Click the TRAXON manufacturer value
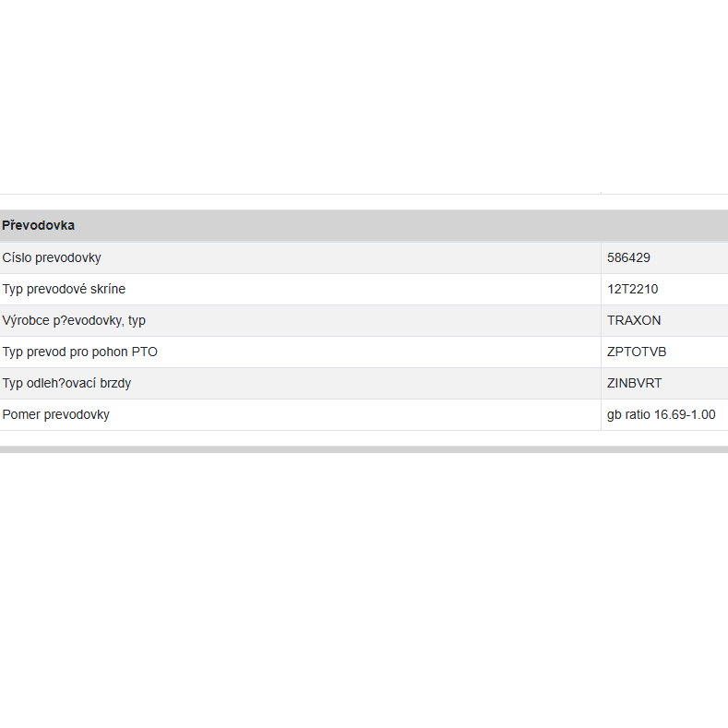 (x=634, y=320)
